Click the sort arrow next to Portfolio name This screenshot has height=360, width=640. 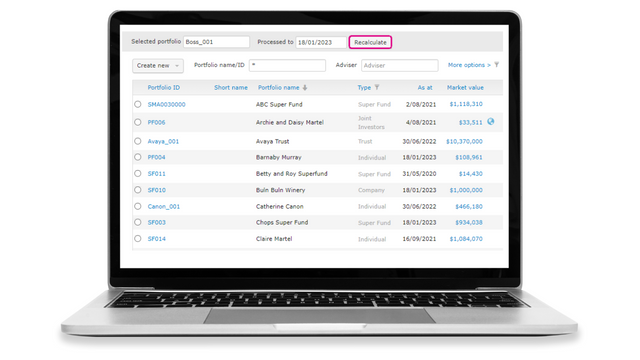click(x=305, y=87)
